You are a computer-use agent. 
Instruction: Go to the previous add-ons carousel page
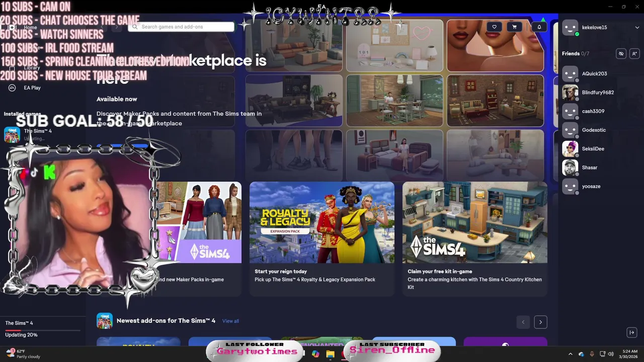523,322
